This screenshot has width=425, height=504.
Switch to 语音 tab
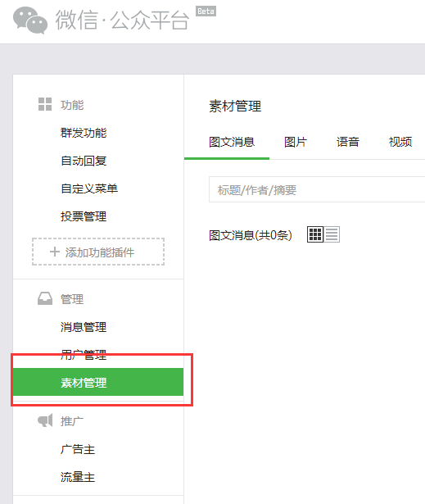coord(347,142)
